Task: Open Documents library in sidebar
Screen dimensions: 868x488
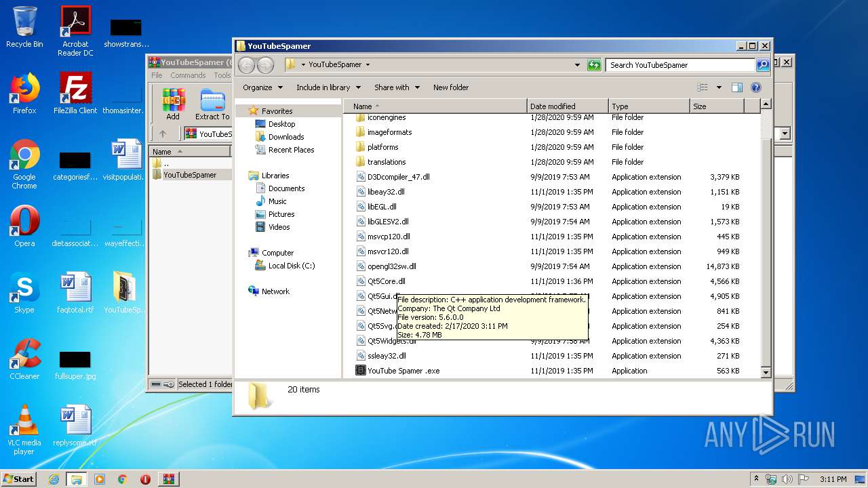Action: pos(286,188)
